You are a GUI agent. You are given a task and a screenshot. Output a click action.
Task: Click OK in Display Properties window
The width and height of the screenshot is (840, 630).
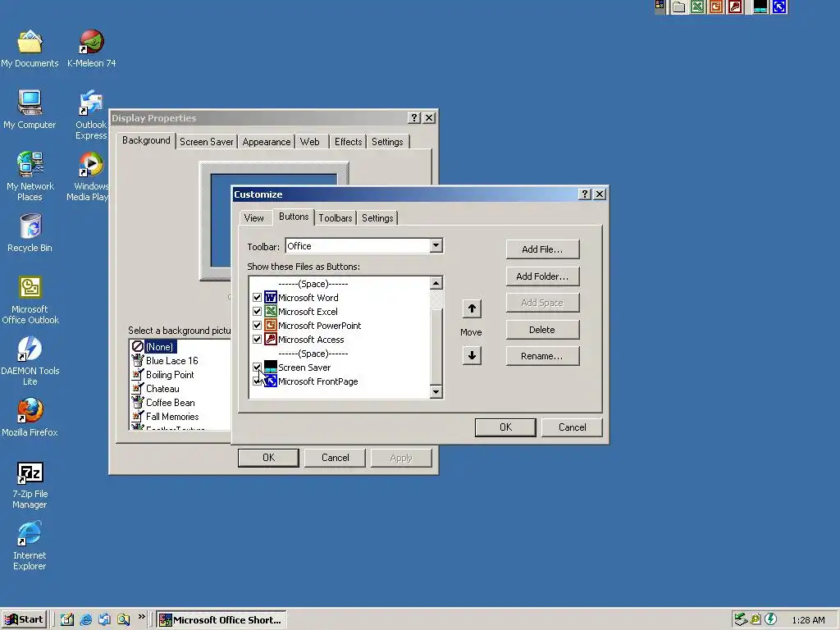pyautogui.click(x=268, y=458)
